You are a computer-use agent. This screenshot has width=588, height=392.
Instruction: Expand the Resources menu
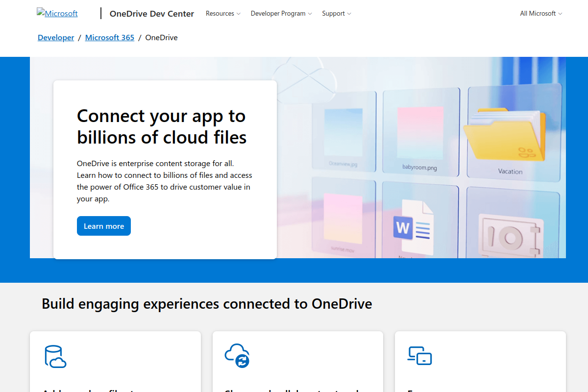point(223,14)
